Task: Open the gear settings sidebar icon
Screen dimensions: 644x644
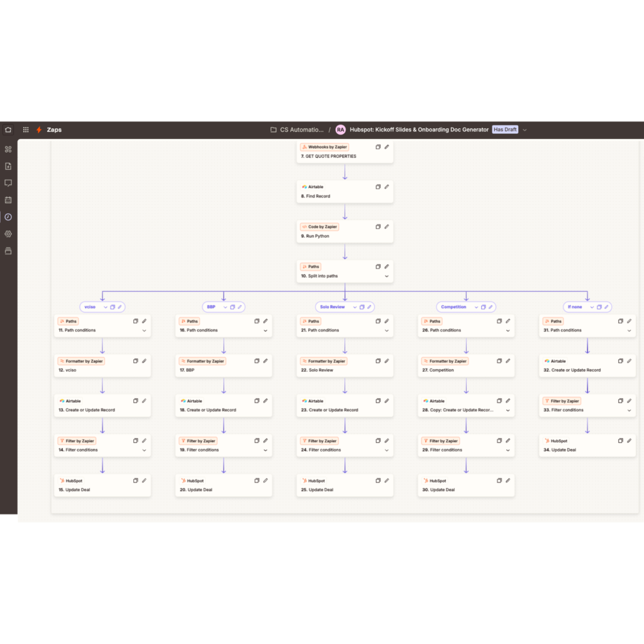Action: tap(8, 234)
